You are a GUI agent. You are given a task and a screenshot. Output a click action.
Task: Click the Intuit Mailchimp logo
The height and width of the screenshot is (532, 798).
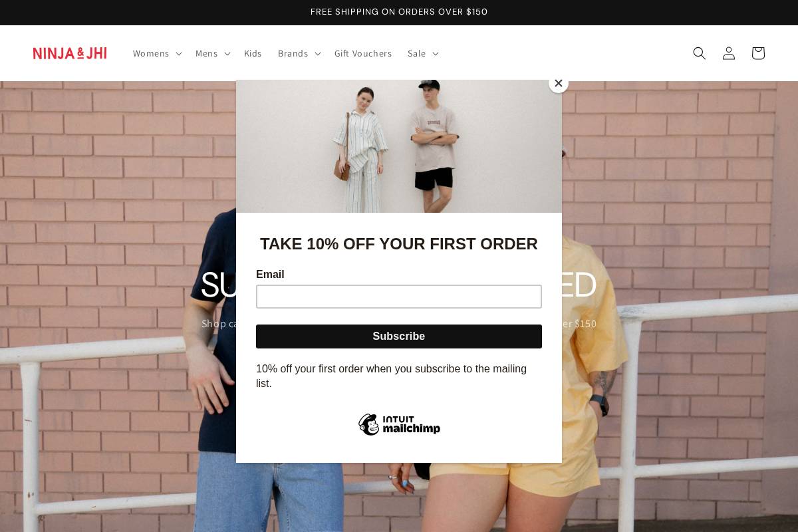[x=399, y=424]
